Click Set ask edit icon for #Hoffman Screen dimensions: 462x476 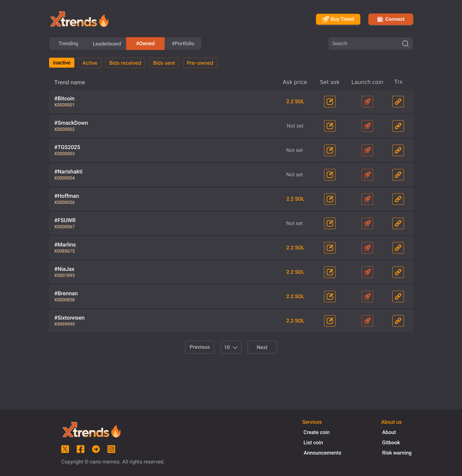click(329, 199)
